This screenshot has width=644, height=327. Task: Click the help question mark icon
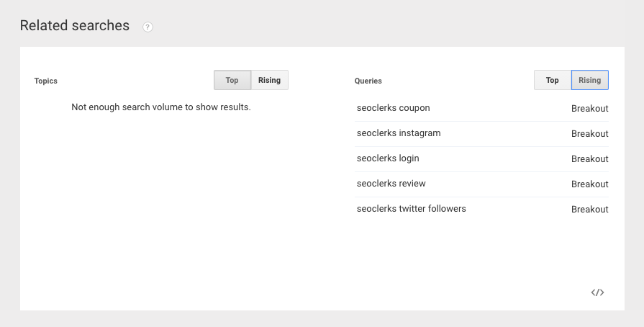(148, 27)
